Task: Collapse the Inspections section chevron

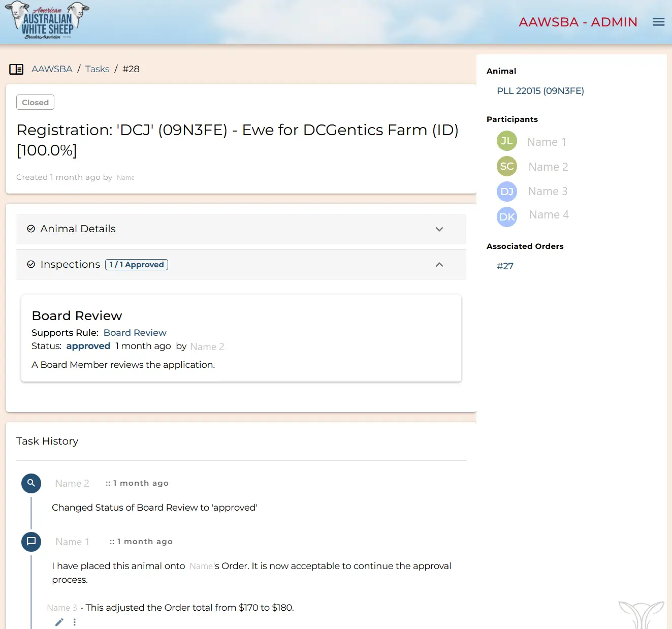Action: point(439,265)
